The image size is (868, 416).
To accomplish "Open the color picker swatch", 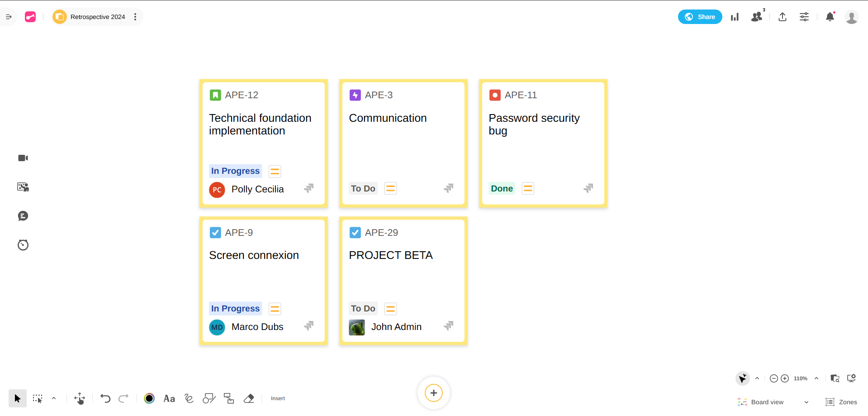I will coord(149,398).
